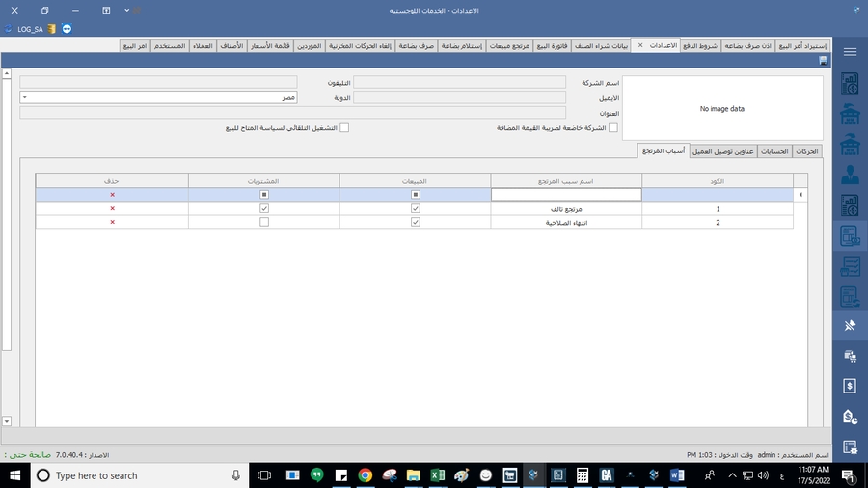Expand the country dropdown showing مصر

coord(24,97)
